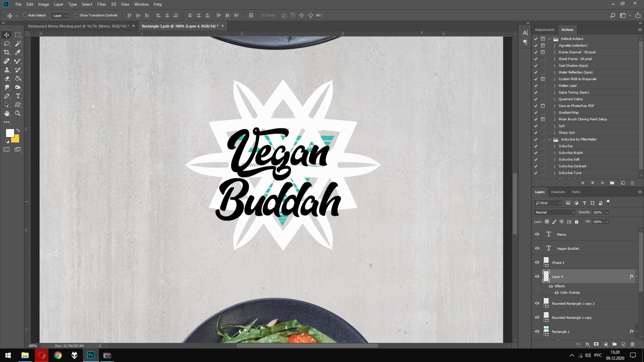Screen dimensions: 644x362
Task: Select the Eyedropper tool
Action: coord(18,52)
